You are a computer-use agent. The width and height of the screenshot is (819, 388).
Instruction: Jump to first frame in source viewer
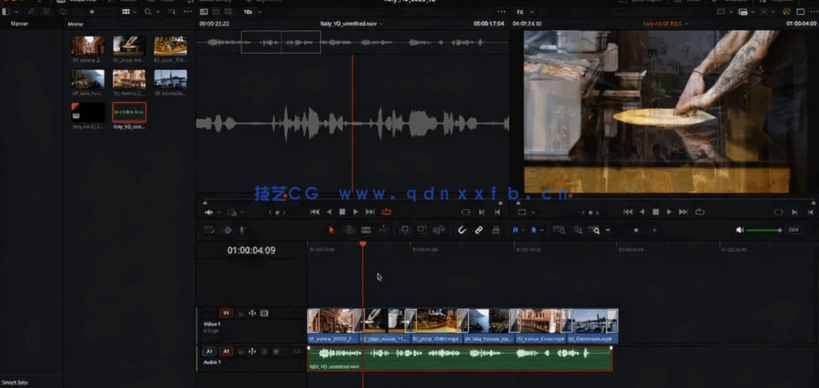pos(314,211)
